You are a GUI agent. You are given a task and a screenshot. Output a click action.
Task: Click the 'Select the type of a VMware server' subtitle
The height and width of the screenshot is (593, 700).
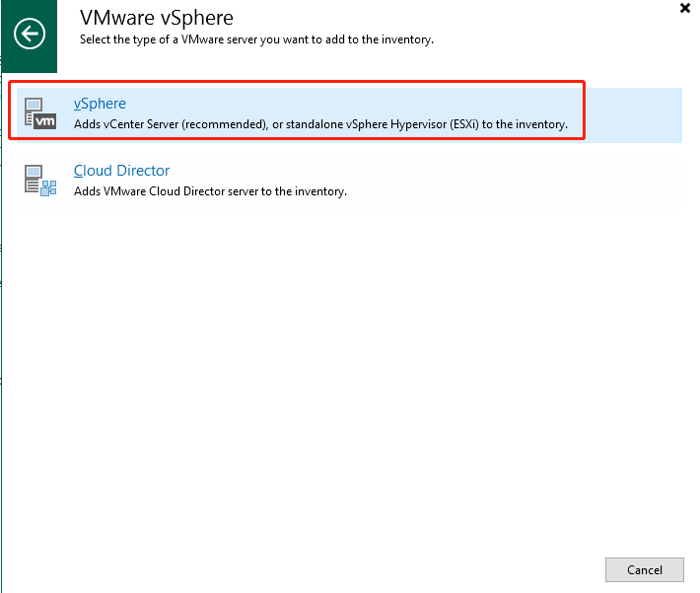[x=256, y=39]
